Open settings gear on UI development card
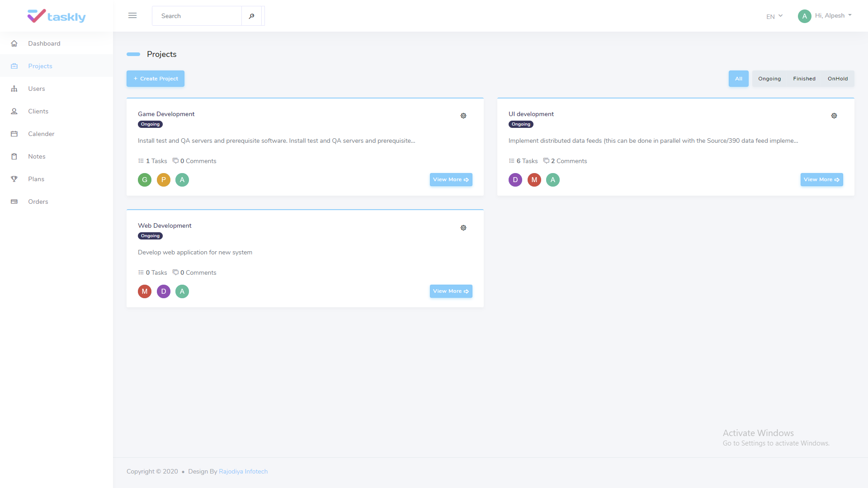This screenshot has height=488, width=868. (834, 116)
